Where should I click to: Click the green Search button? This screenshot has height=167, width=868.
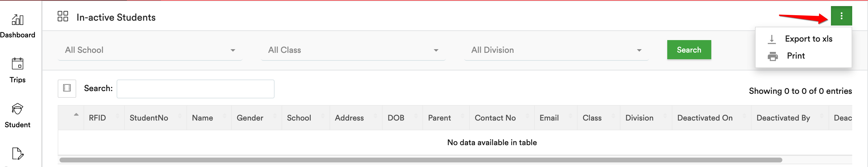pyautogui.click(x=689, y=50)
